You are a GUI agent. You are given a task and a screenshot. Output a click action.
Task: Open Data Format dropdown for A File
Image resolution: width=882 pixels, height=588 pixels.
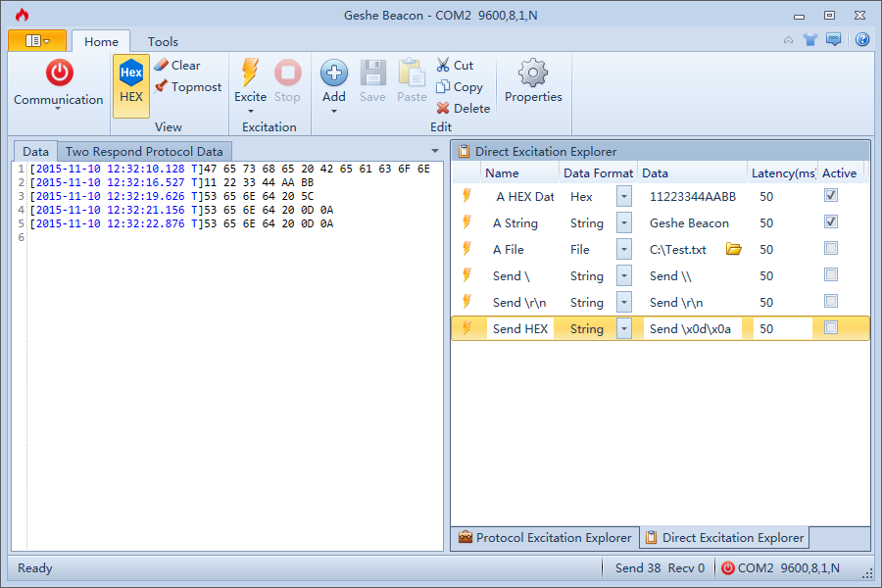click(x=624, y=249)
